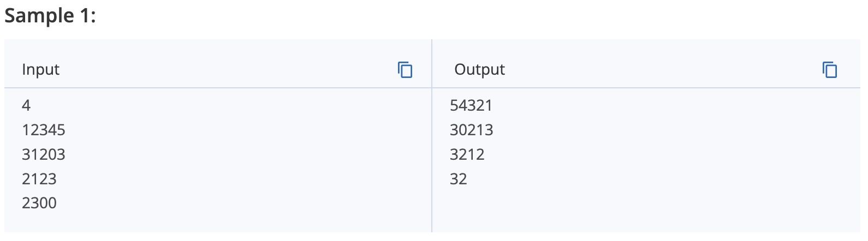Click the output line 54321
868x241 pixels.
[471, 105]
